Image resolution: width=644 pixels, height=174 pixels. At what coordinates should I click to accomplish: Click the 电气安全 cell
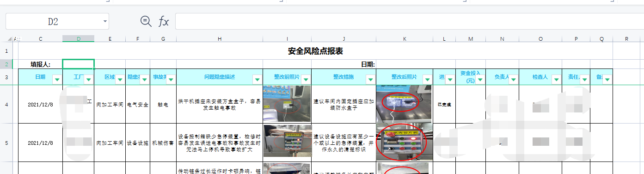point(138,105)
